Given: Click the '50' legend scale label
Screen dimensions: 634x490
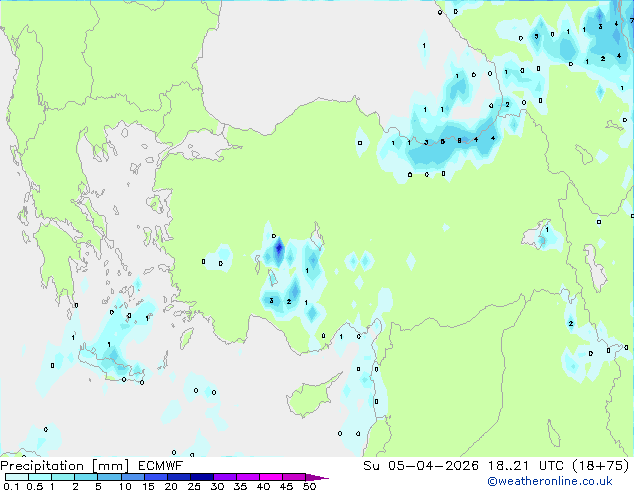Looking at the screenshot, I should tap(309, 486).
